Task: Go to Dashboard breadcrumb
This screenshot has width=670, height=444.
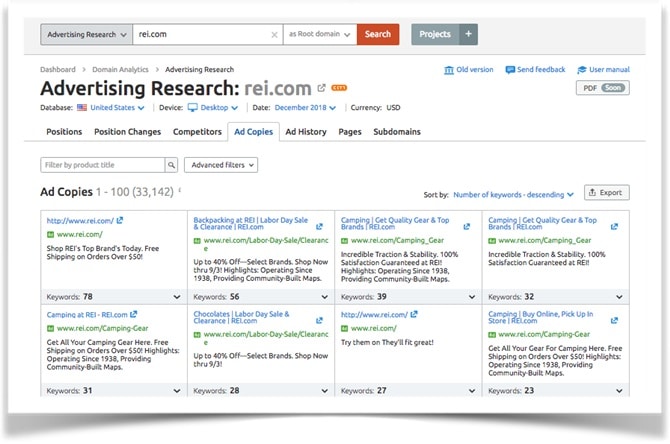Action: [x=58, y=69]
